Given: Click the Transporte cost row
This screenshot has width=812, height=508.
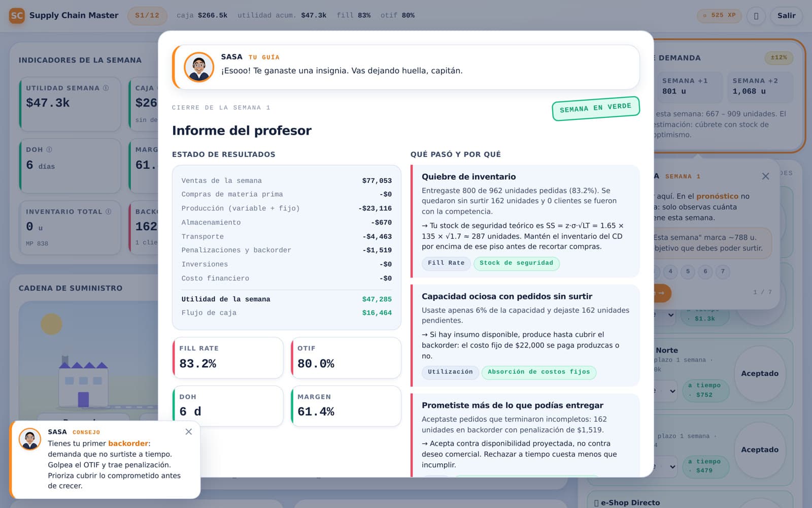Looking at the screenshot, I should [286, 236].
